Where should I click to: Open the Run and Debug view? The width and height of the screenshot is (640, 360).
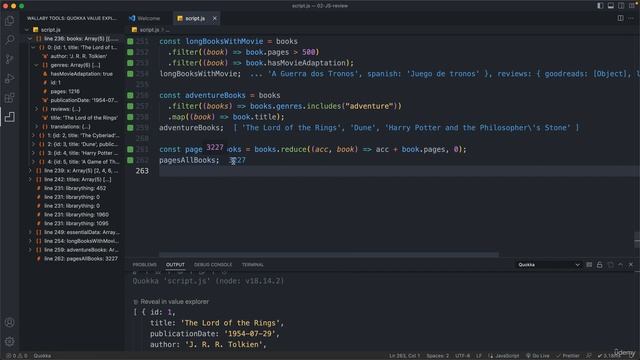(x=9, y=78)
